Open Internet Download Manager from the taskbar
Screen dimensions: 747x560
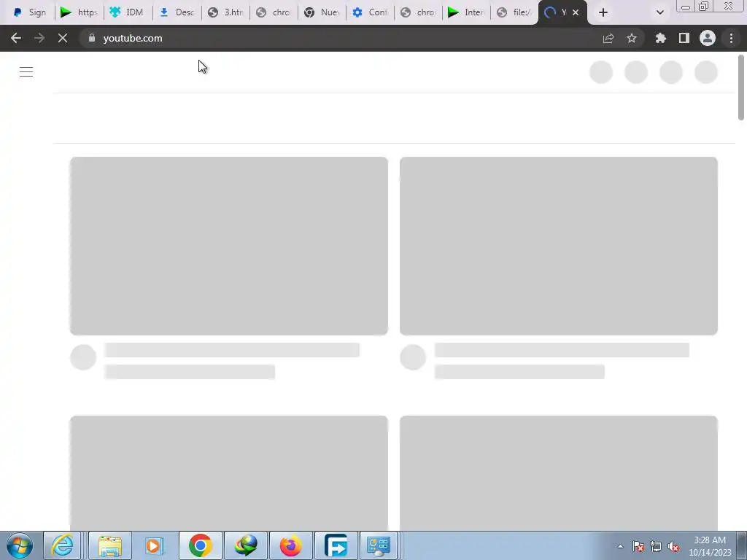pyautogui.click(x=246, y=545)
